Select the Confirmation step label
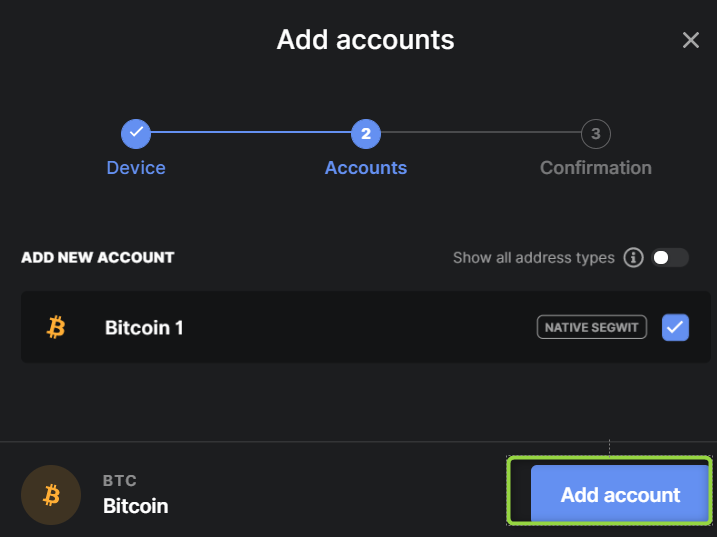Screen dimensions: 717x537 [595, 168]
